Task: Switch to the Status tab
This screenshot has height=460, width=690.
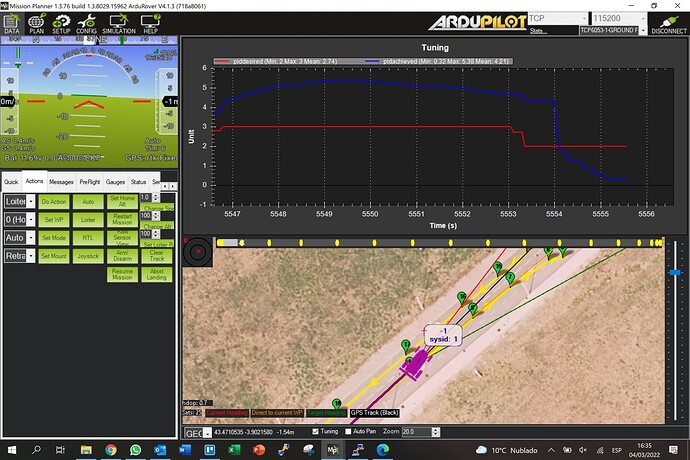Action: (138, 182)
